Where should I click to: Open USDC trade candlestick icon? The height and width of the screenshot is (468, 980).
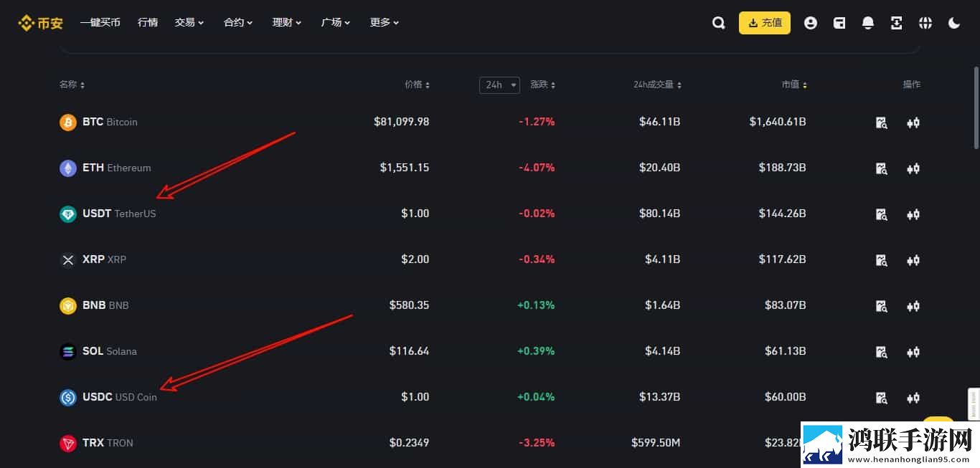[x=913, y=398]
